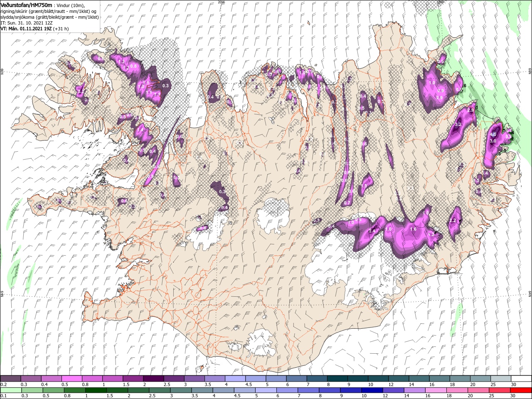The image size is (532, 399).
Task: Select the red-pink 25 swatch in the lower legend row
Action: (x=500, y=390)
